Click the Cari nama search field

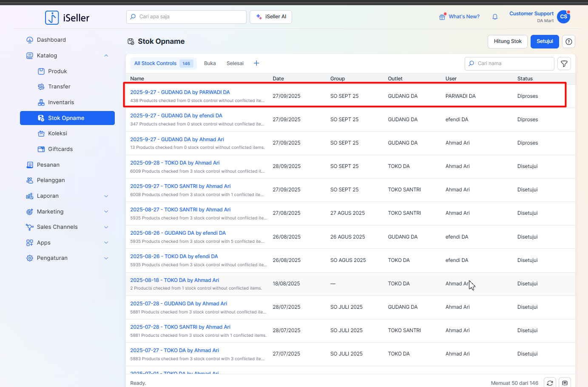pyautogui.click(x=513, y=63)
